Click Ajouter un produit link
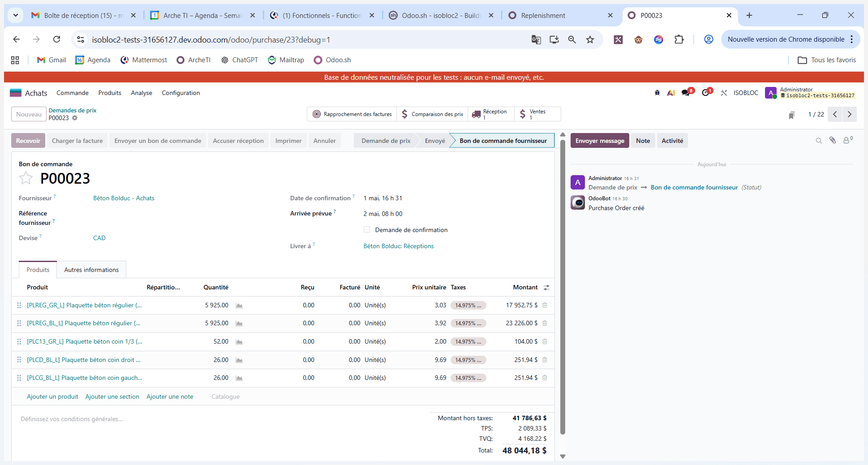 point(52,396)
